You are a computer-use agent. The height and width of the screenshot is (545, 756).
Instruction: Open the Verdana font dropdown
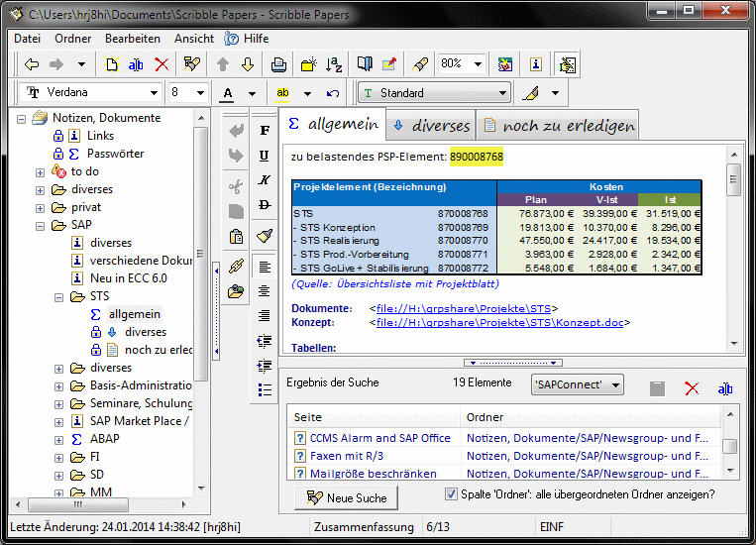click(154, 93)
